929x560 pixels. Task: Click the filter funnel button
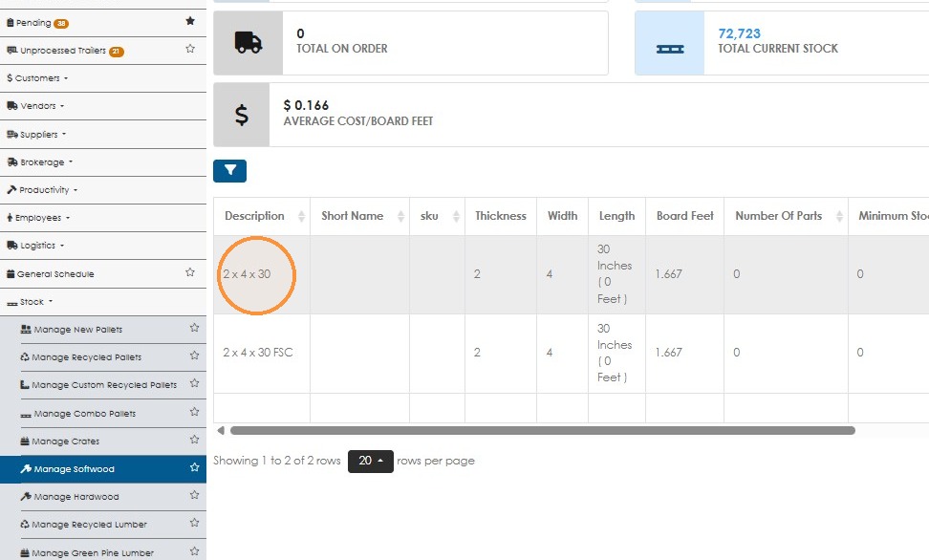pos(230,171)
